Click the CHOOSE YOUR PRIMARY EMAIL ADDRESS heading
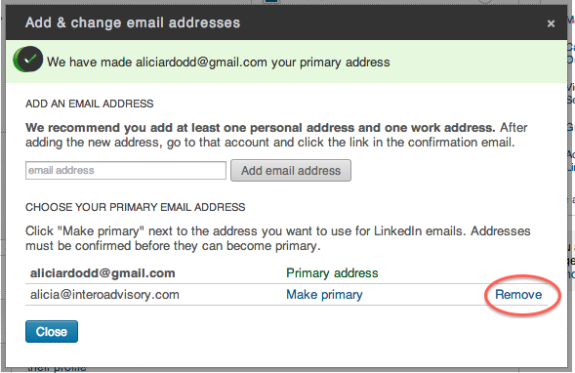 (x=135, y=207)
